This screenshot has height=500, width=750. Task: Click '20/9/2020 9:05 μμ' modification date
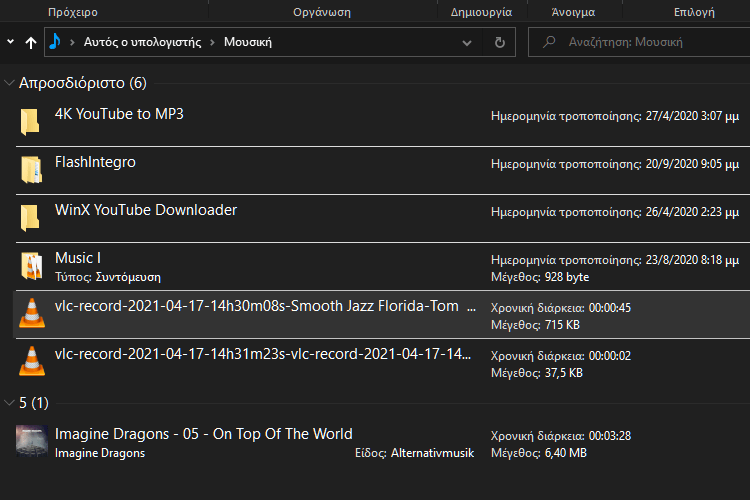coord(692,164)
